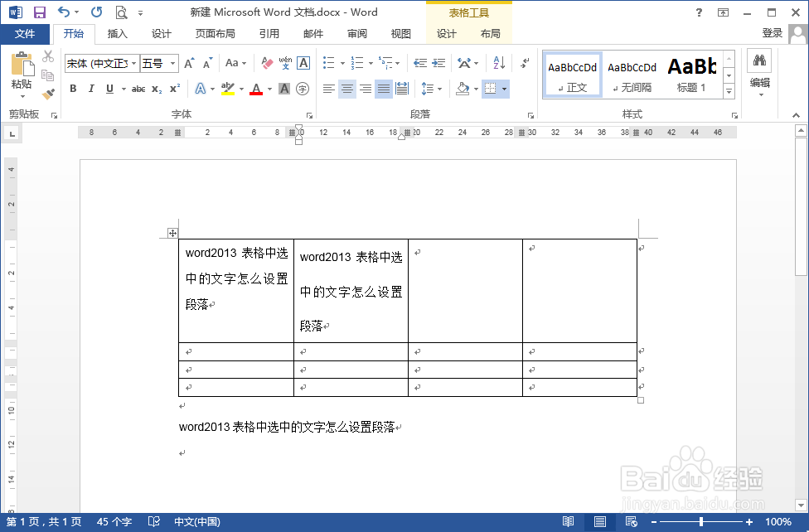This screenshot has height=532, width=809.
Task: Open the 文件 (File) tab
Action: (x=25, y=34)
